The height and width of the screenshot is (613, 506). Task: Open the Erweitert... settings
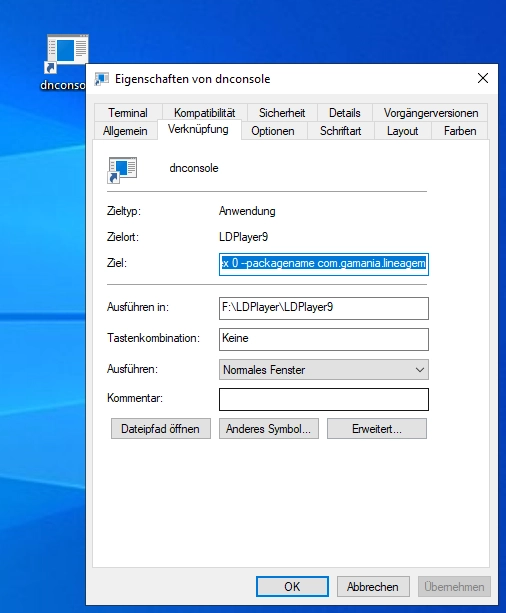coord(377,428)
